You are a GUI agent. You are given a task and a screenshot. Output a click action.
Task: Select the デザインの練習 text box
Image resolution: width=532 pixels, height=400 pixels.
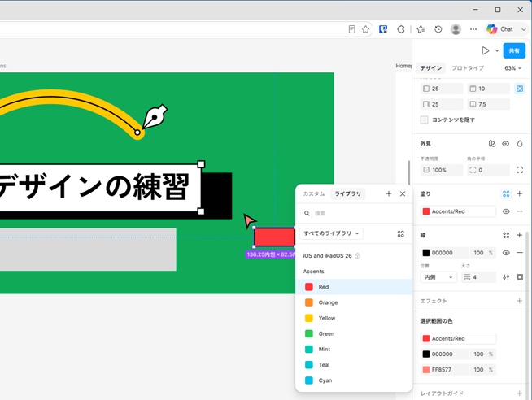(98, 188)
